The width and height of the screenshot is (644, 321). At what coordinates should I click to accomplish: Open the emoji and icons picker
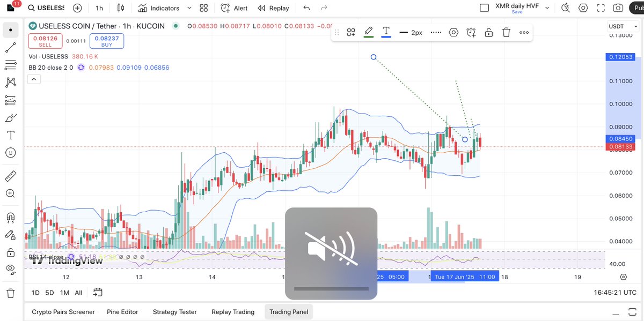[x=10, y=153]
